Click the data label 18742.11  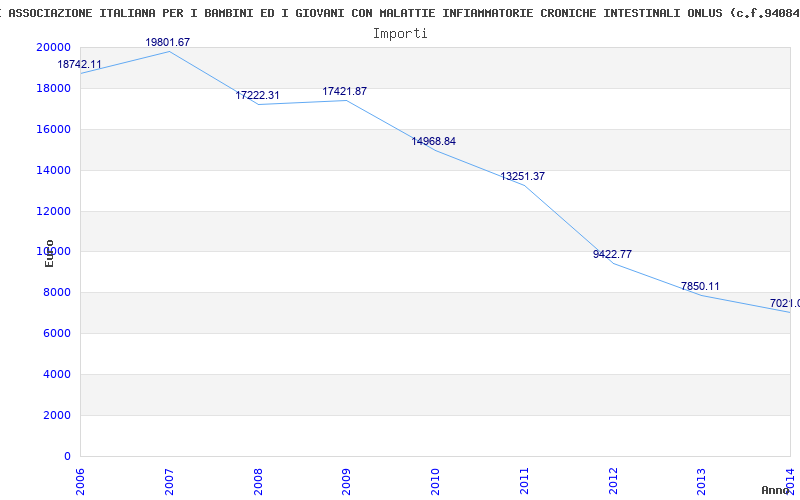[x=79, y=65]
